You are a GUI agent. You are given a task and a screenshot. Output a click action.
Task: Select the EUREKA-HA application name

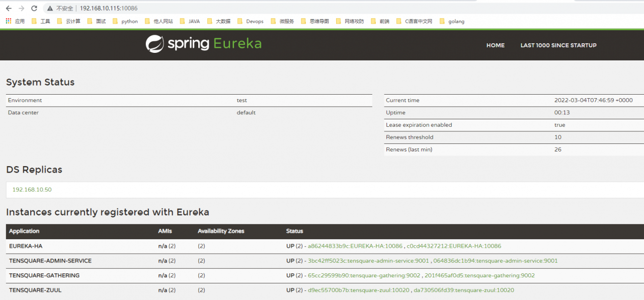coord(25,246)
